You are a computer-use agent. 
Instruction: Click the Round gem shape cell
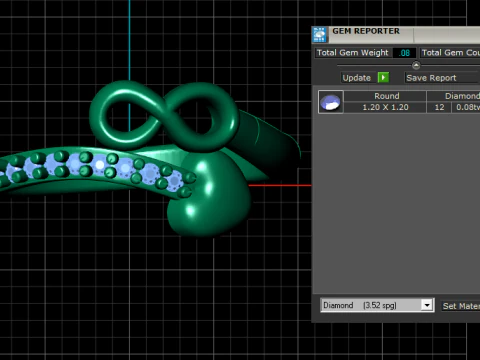click(385, 96)
